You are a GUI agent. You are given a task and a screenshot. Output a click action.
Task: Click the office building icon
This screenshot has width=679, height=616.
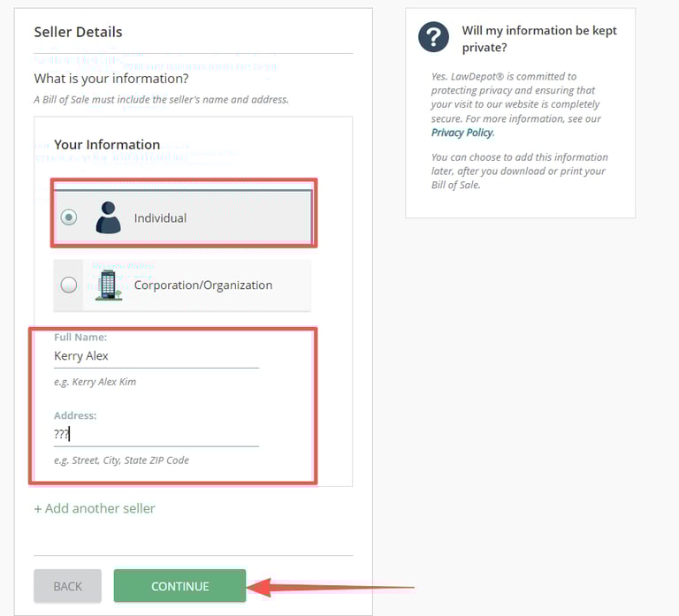coord(108,285)
